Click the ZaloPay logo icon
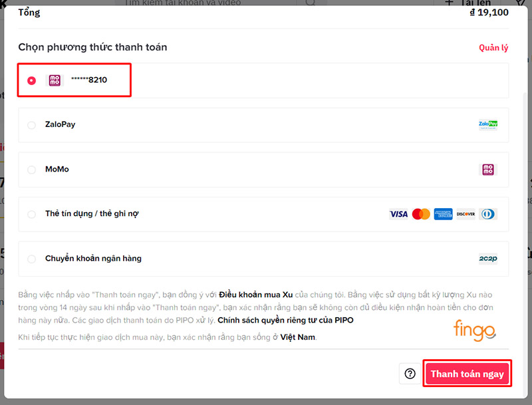532x405 pixels. click(x=488, y=125)
